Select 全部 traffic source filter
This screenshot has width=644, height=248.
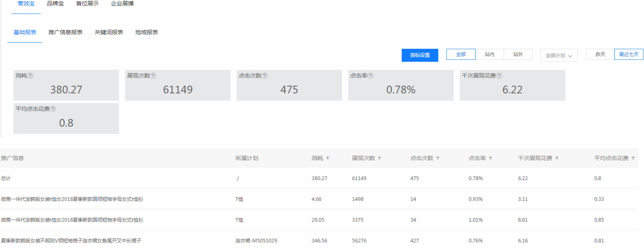click(x=461, y=54)
